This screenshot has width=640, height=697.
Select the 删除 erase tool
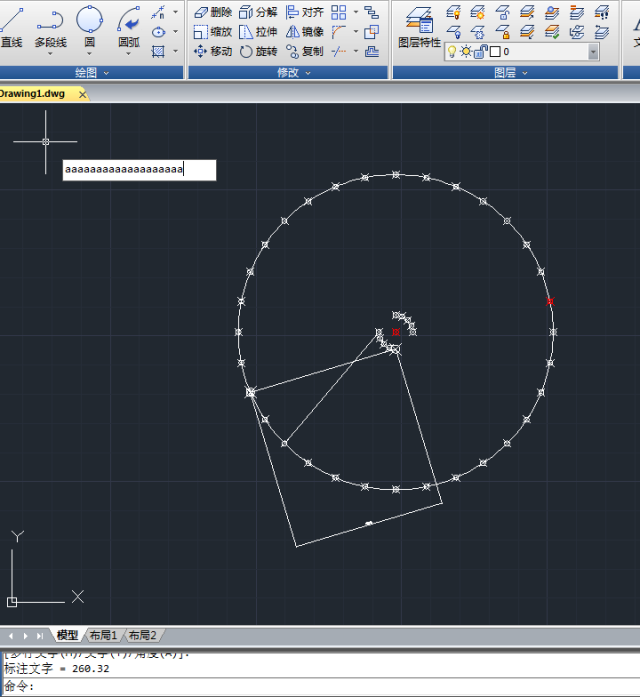click(x=213, y=12)
